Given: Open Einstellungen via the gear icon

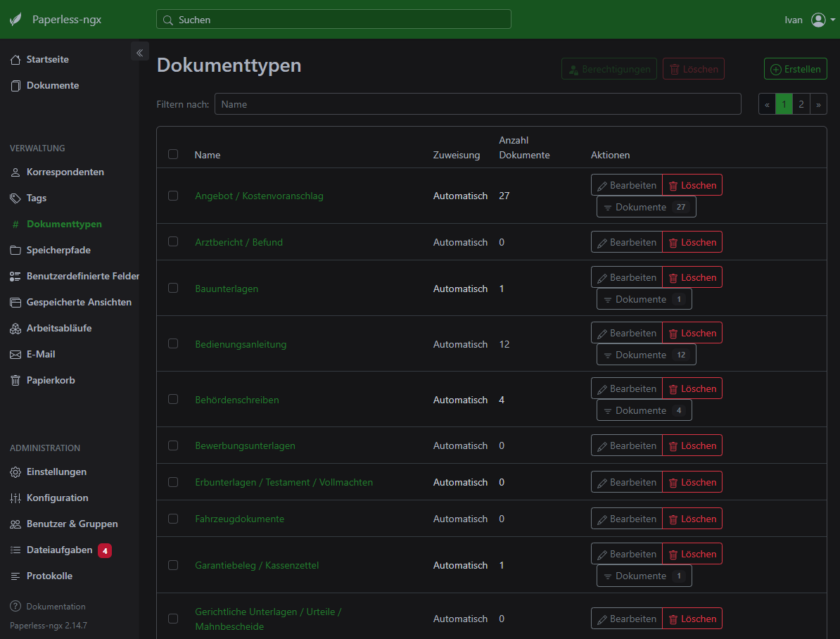Looking at the screenshot, I should [x=15, y=472].
